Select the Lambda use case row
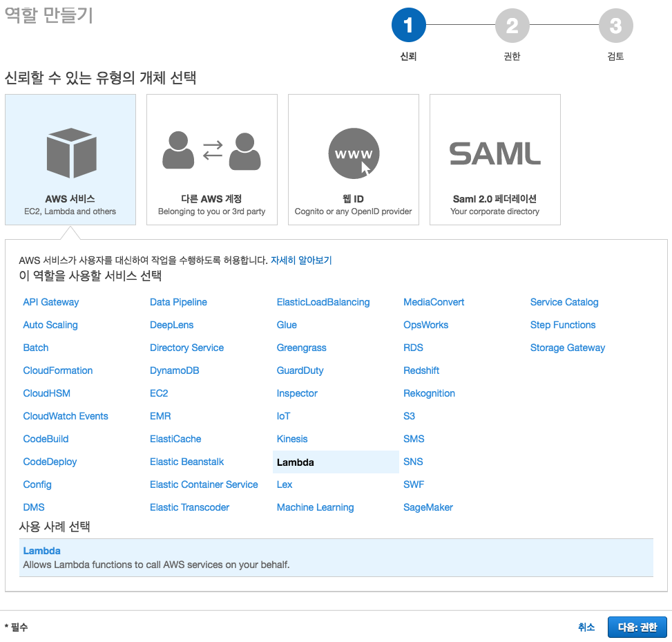 pyautogui.click(x=336, y=558)
